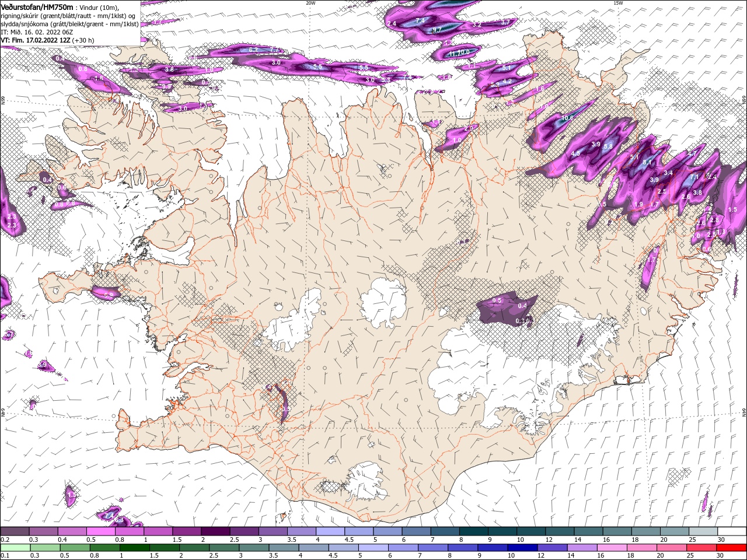Click the '3.4' precipitation value on map

pyautogui.click(x=669, y=173)
